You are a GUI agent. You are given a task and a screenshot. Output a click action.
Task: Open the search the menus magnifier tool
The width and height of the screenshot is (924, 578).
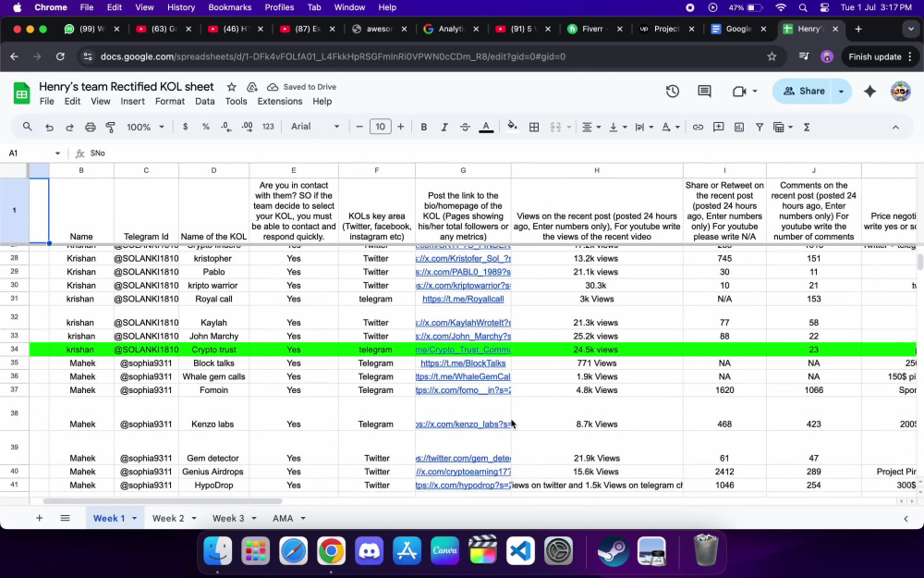(x=27, y=127)
